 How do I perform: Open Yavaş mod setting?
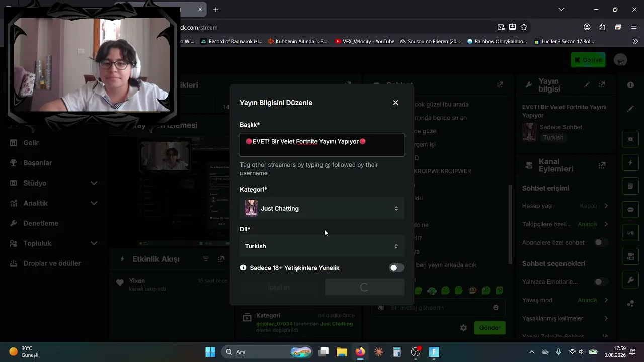click(565, 300)
